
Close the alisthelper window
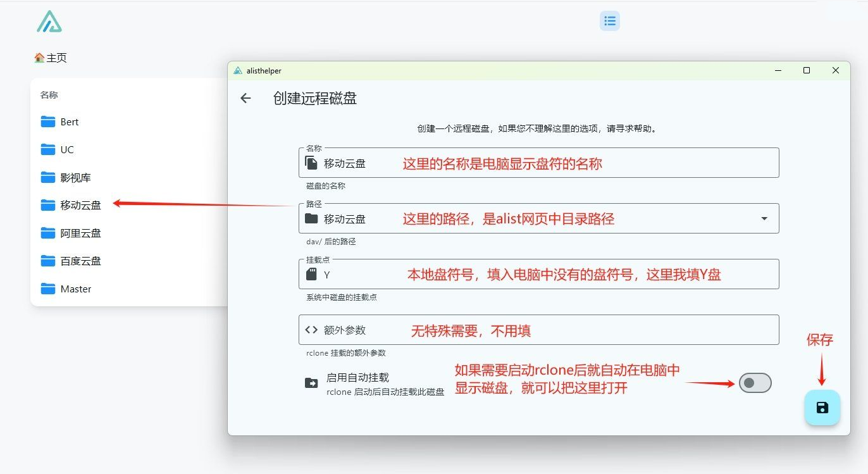[x=836, y=70]
